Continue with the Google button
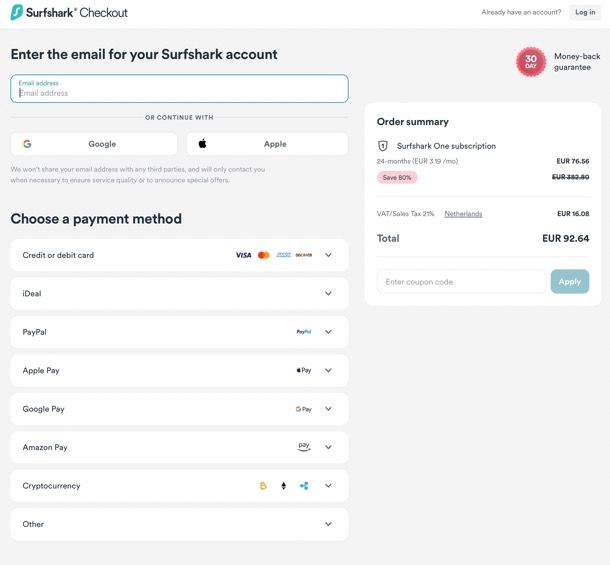This screenshot has width=610, height=565. click(x=94, y=144)
